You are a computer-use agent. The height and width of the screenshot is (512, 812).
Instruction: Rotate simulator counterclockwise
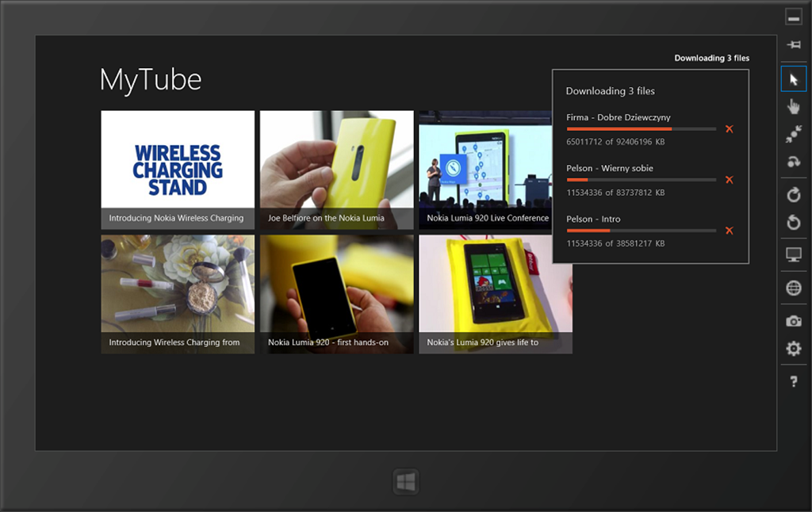point(793,223)
